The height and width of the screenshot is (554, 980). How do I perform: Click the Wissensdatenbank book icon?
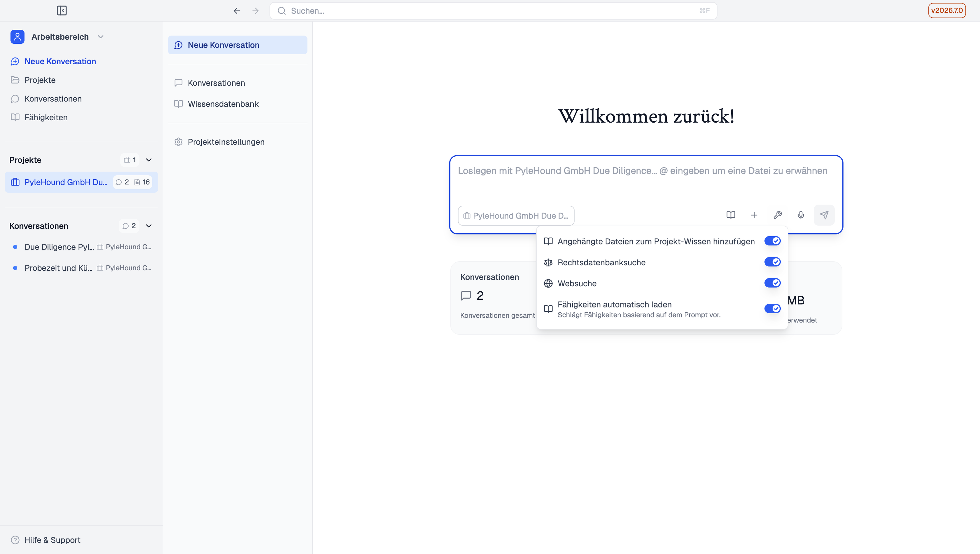coord(178,104)
